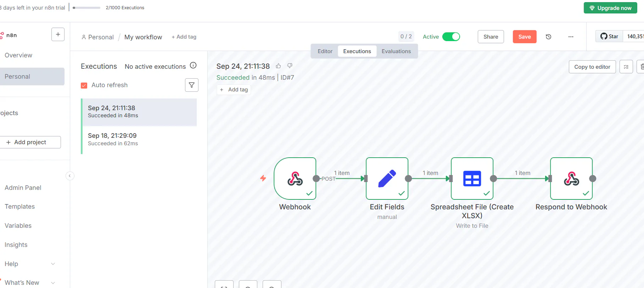
Task: Select the Sep 18, 21:29:09 execution
Action: [x=139, y=140]
